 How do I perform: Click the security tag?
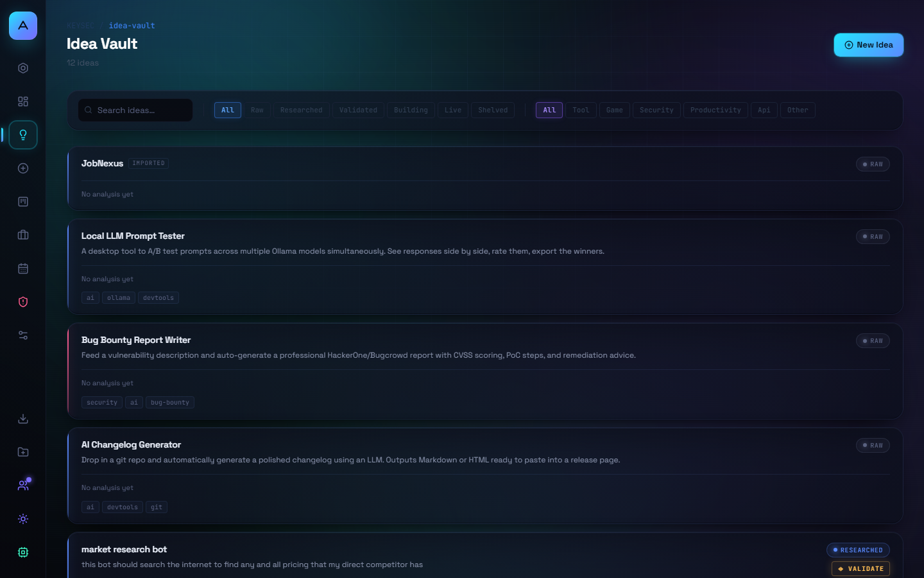[102, 403]
